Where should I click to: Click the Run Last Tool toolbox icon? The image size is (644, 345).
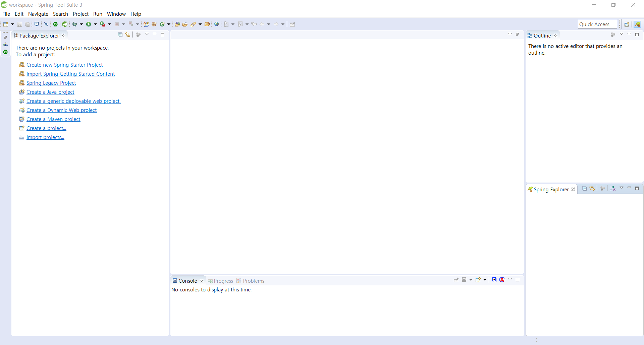click(103, 24)
